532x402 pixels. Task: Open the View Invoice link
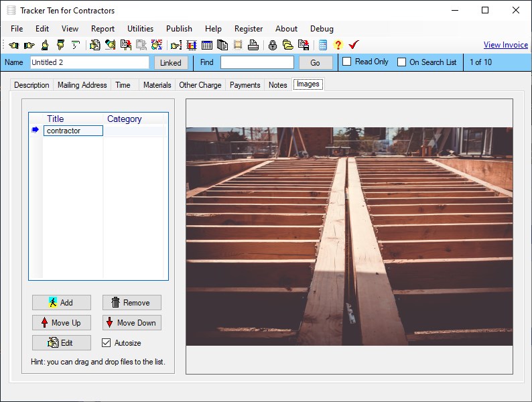pyautogui.click(x=505, y=45)
